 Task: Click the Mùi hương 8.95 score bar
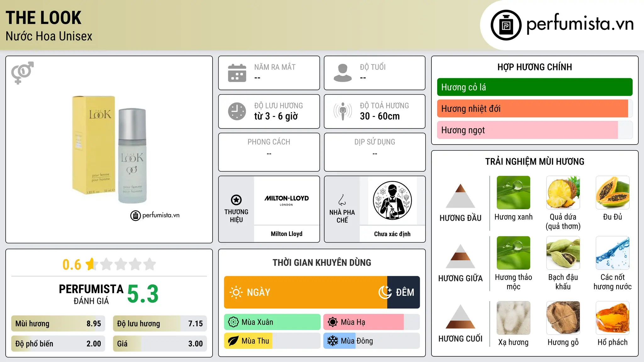click(58, 324)
